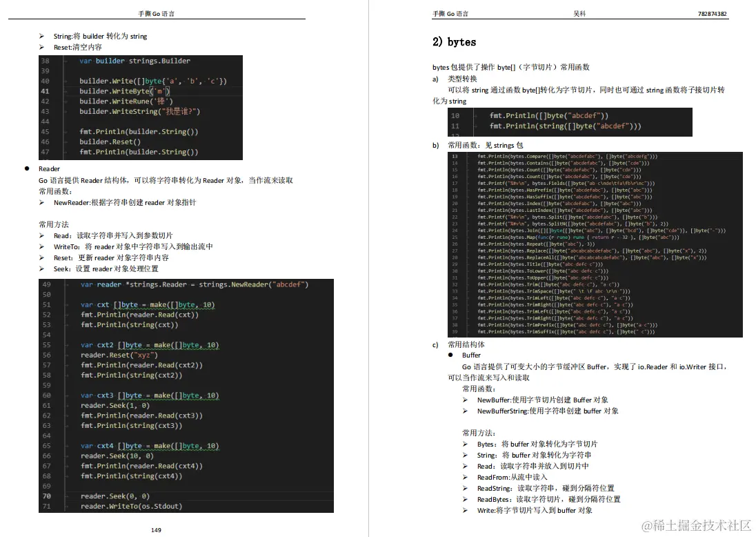Viewport: 756px width, 537px height.
Task: Click the 'c) 常用结构体' heading
Action: point(459,344)
